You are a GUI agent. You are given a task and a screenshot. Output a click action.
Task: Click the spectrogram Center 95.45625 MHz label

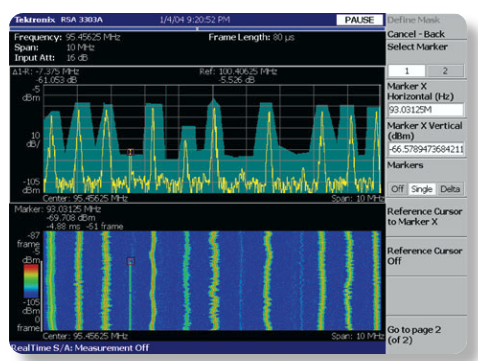tap(85, 336)
